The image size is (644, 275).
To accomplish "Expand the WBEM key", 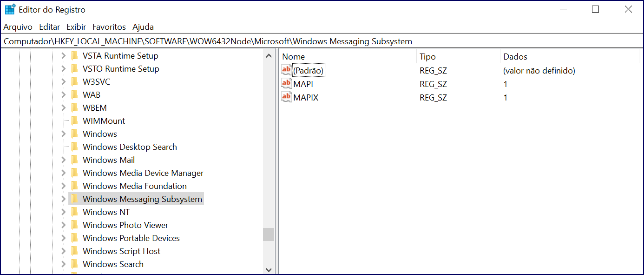I will 64,108.
